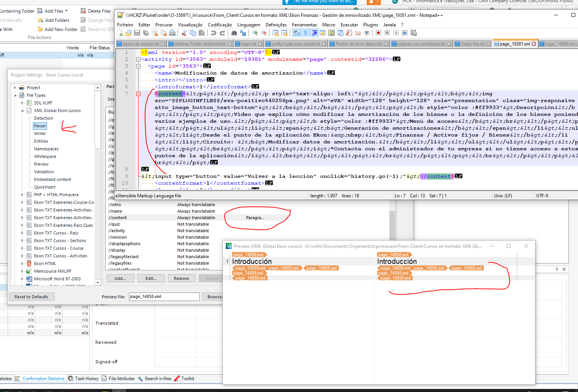Viewport: 578px width, 392px height.
Task: Collapse the fold marker at line 7
Action: click(x=138, y=94)
